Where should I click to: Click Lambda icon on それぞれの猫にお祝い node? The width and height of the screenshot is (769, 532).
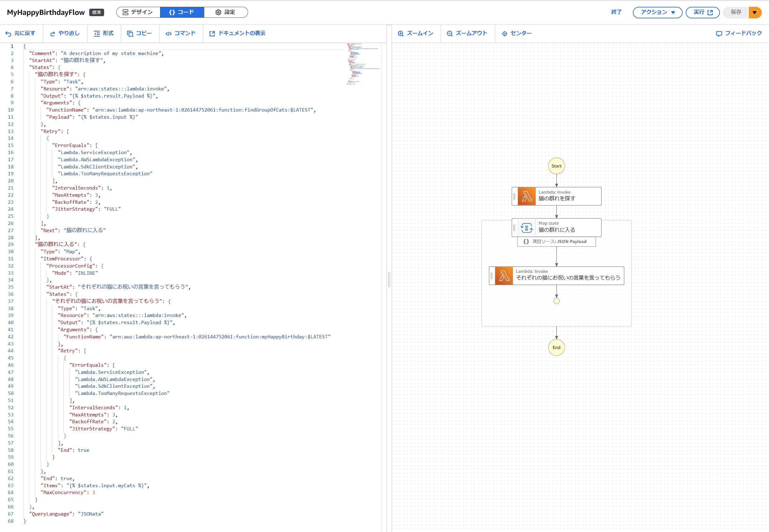pyautogui.click(x=504, y=276)
